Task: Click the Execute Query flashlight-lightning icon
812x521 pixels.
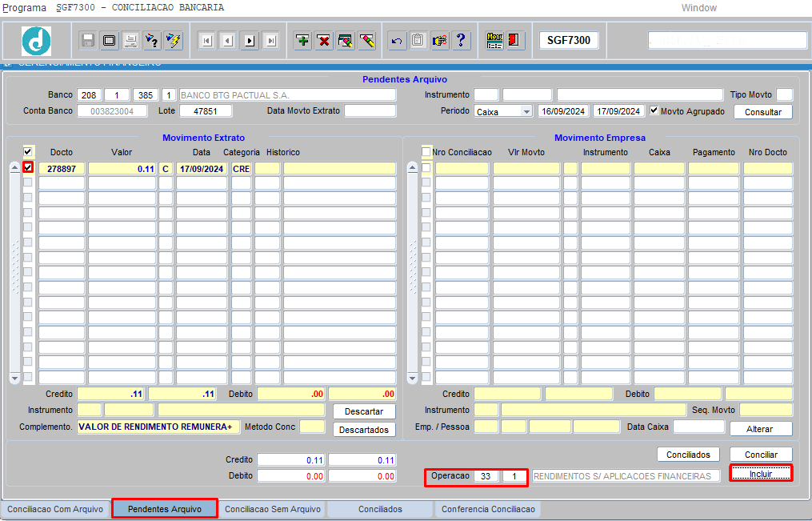Action: pyautogui.click(x=174, y=40)
